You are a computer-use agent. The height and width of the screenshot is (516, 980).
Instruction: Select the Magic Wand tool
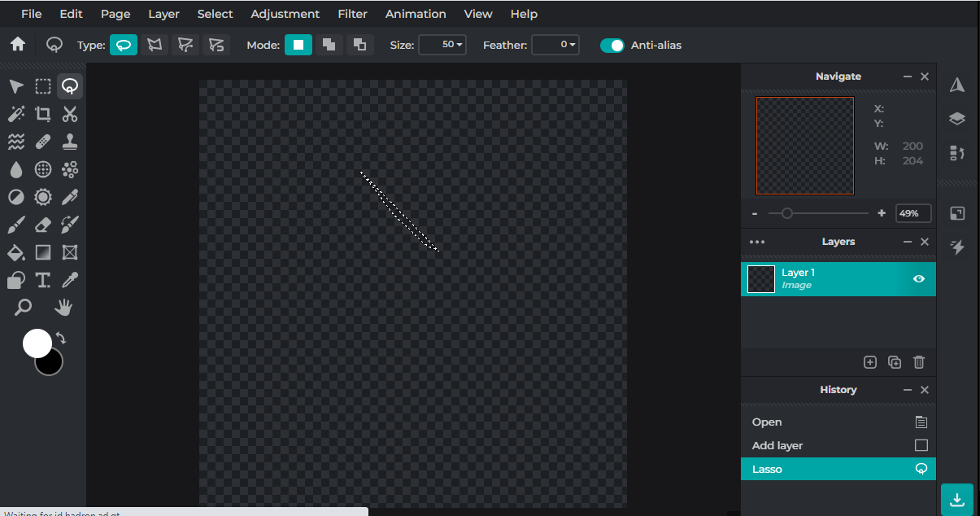[x=16, y=115]
